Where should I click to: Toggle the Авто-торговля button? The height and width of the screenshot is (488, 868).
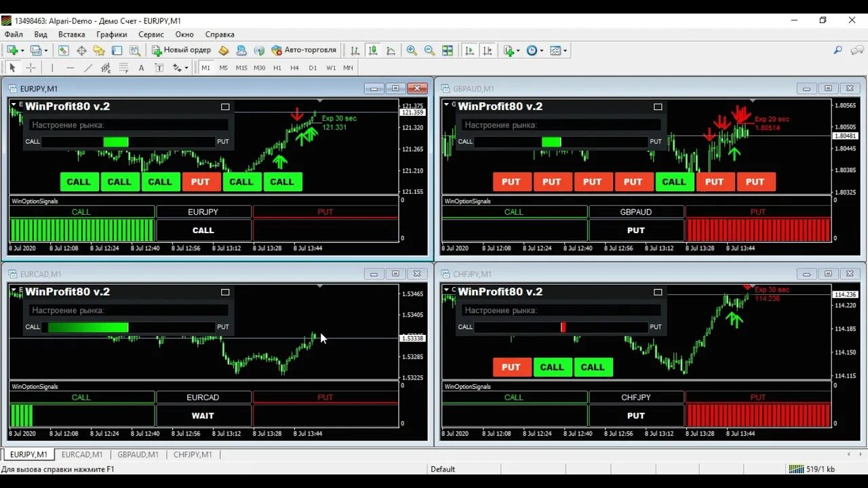(304, 50)
